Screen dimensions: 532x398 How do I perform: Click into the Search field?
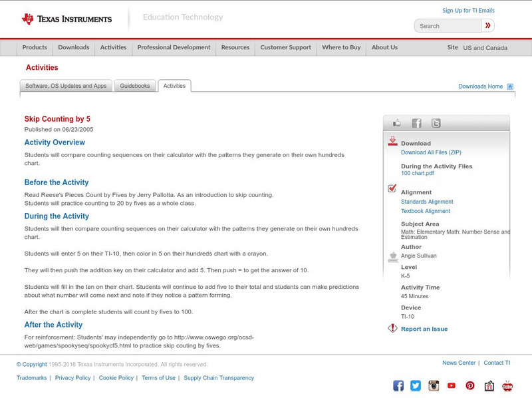tap(448, 26)
